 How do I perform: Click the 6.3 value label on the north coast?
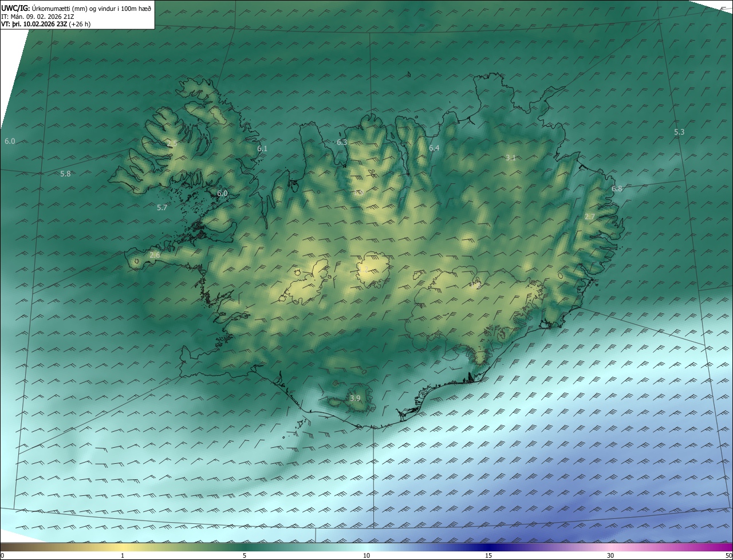pyautogui.click(x=342, y=142)
